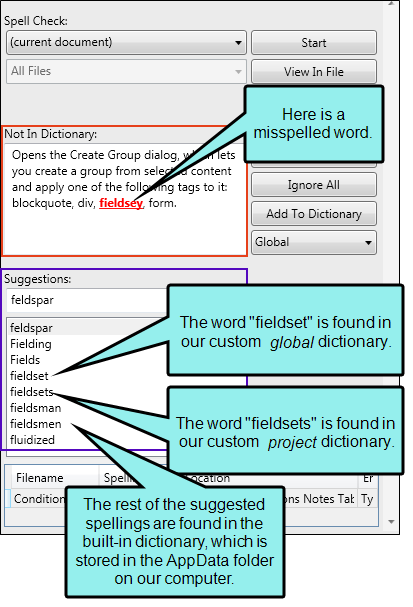This screenshot has width=413, height=607.
Task: Click the Ignore All button
Action: coord(314,185)
